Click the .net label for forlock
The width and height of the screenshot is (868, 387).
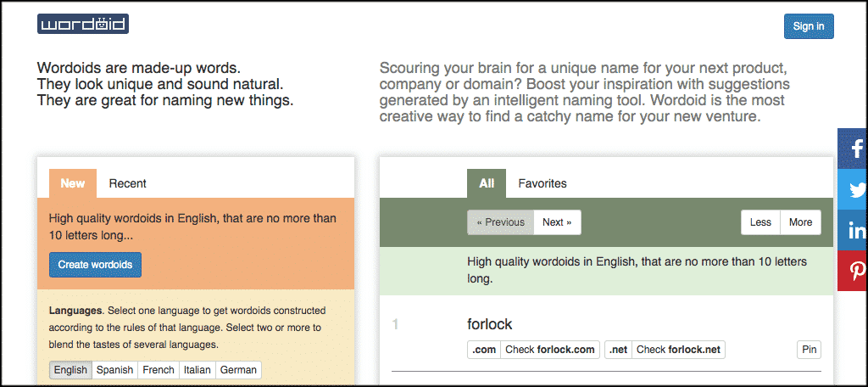[618, 350]
